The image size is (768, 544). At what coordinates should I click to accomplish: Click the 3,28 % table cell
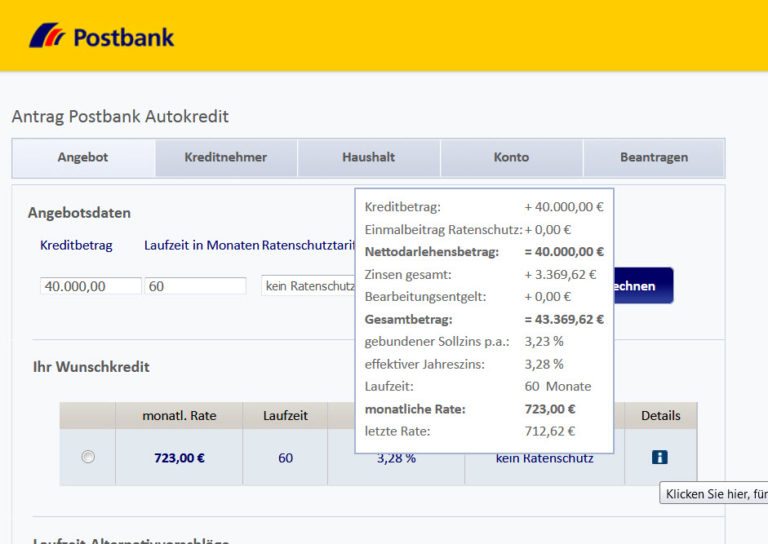pyautogui.click(x=396, y=459)
